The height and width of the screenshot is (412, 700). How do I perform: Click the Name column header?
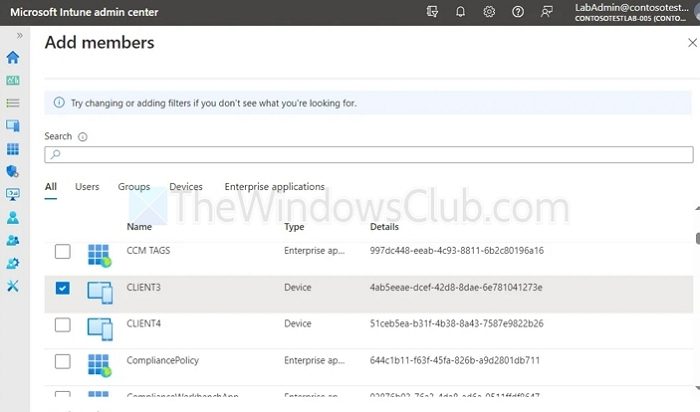tap(139, 227)
